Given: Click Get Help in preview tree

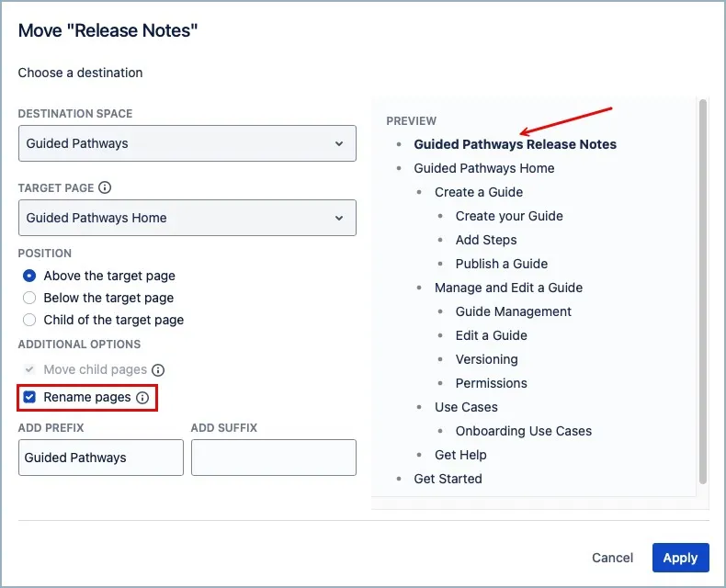Looking at the screenshot, I should pyautogui.click(x=460, y=455).
